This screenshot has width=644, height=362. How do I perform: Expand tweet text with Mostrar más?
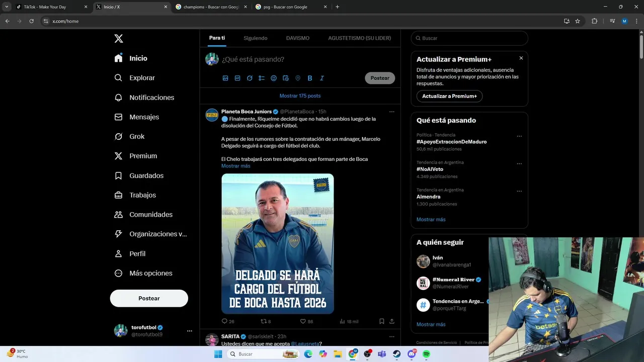pos(235,166)
